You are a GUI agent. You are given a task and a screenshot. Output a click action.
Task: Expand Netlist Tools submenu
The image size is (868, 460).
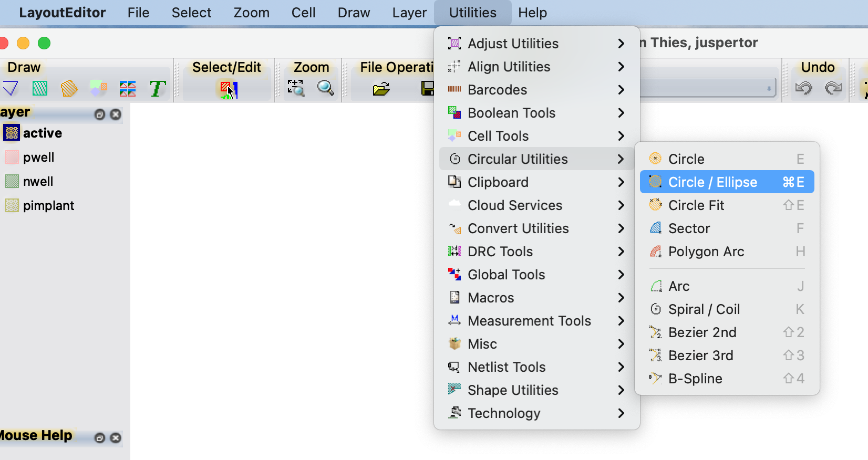tap(537, 367)
